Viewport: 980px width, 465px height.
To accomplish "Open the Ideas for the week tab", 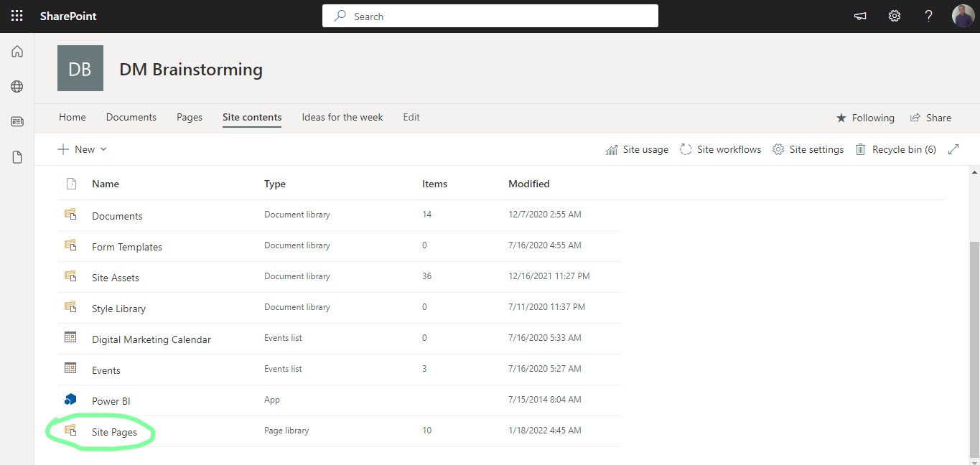I will (342, 117).
